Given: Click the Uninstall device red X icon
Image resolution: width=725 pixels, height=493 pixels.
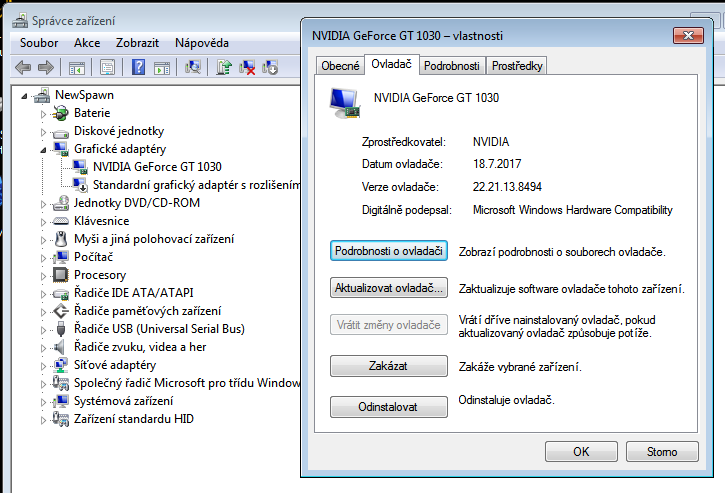Looking at the screenshot, I should point(247,68).
